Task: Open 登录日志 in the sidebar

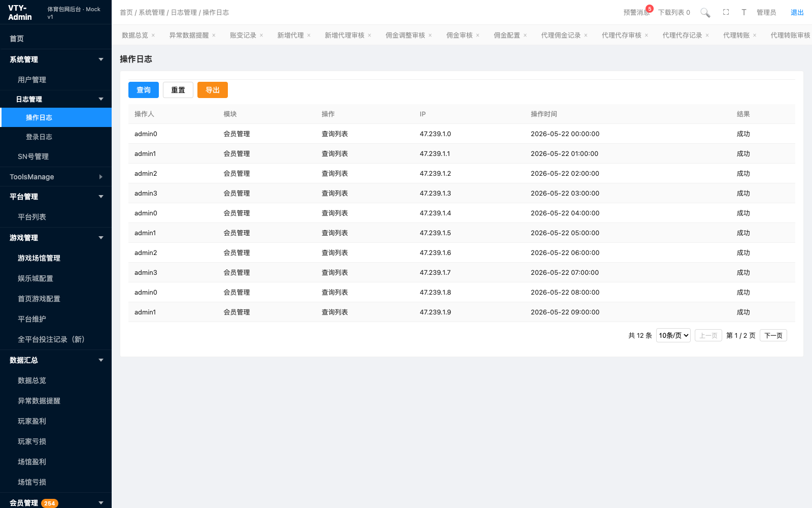Action: coord(56,137)
